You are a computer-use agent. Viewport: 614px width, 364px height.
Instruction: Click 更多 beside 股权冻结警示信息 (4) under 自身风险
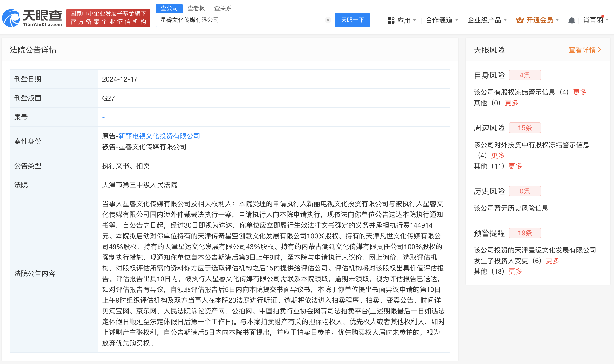[x=579, y=92]
